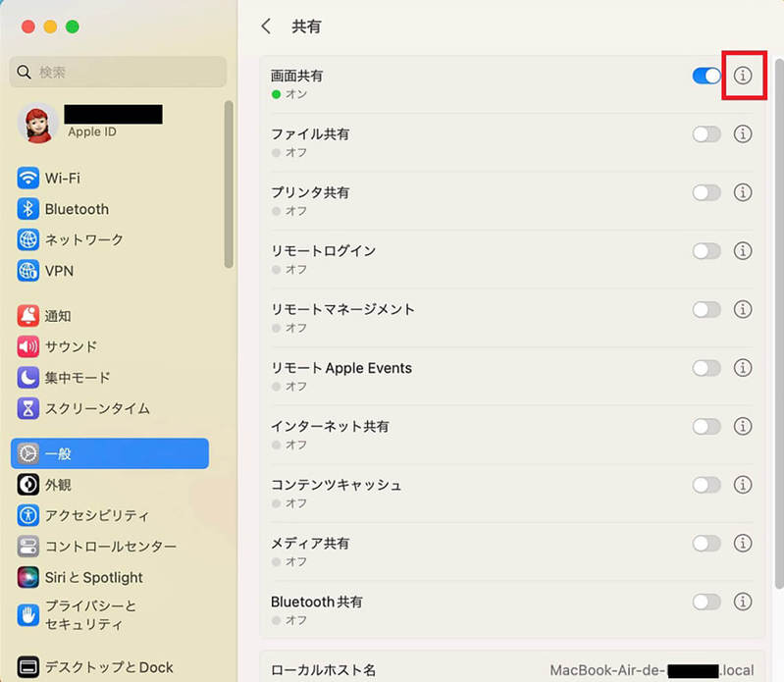
Task: Open the Bluetooth text label in sidebar
Action: tap(77, 209)
